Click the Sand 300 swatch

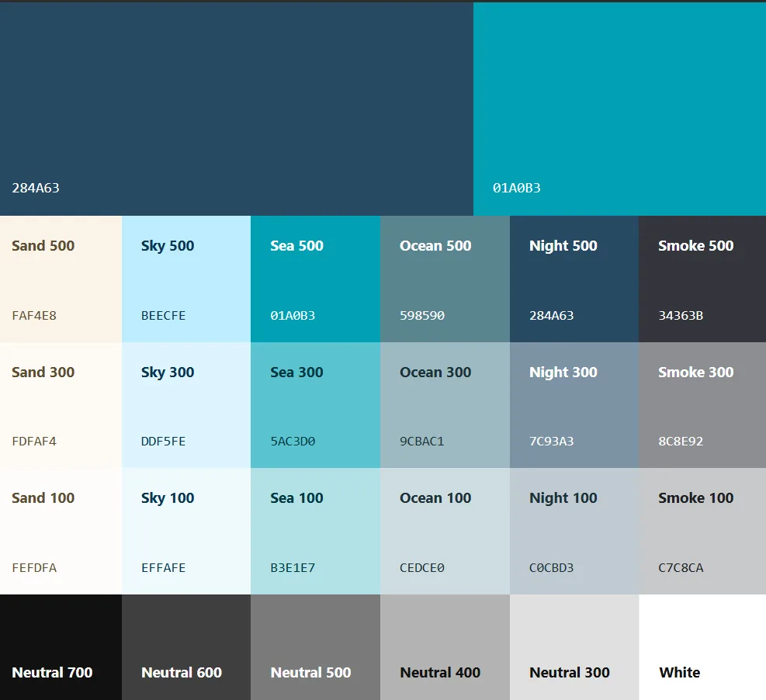(61, 405)
